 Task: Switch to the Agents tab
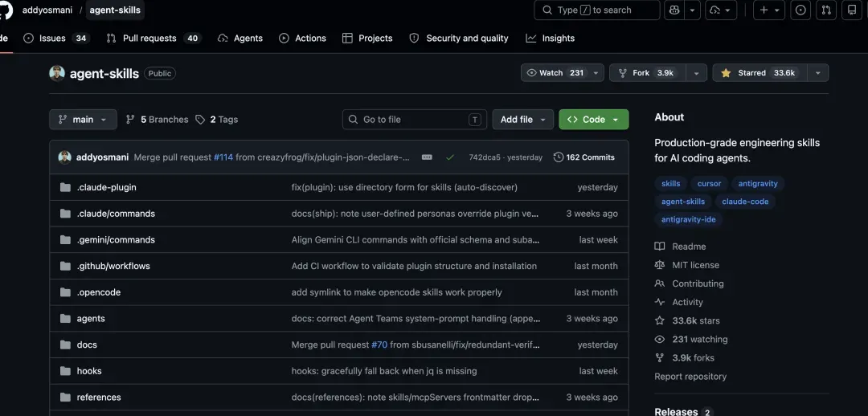pos(240,39)
